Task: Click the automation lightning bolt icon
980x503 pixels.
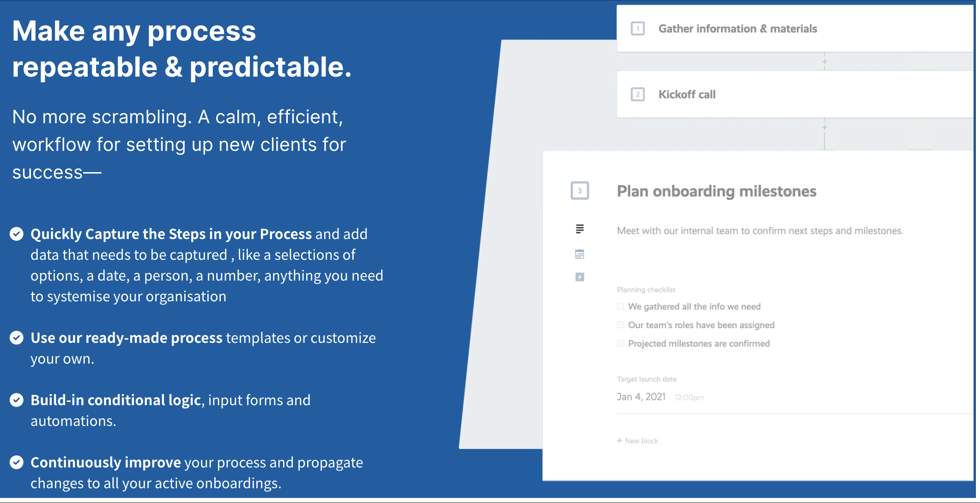Action: coord(580,277)
